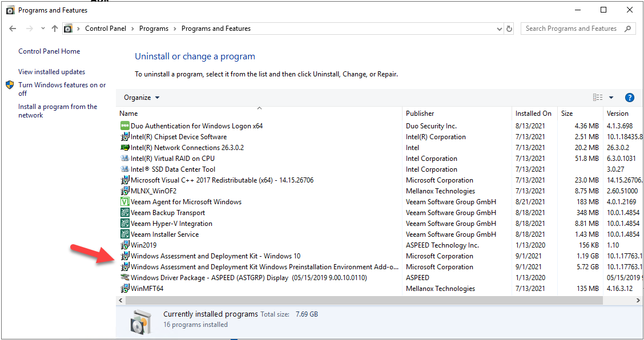
Task: Select Veeam Agent for Microsoft Windows row
Action: pos(380,201)
